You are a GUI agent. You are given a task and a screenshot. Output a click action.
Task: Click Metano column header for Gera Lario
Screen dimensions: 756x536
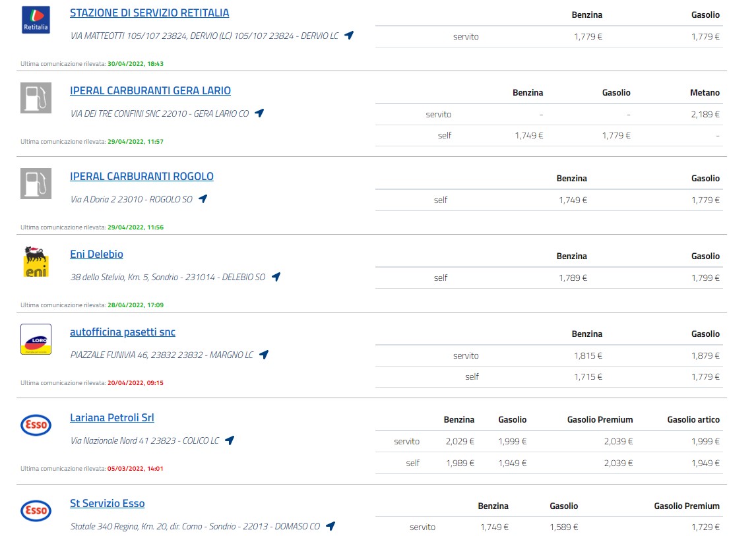705,92
